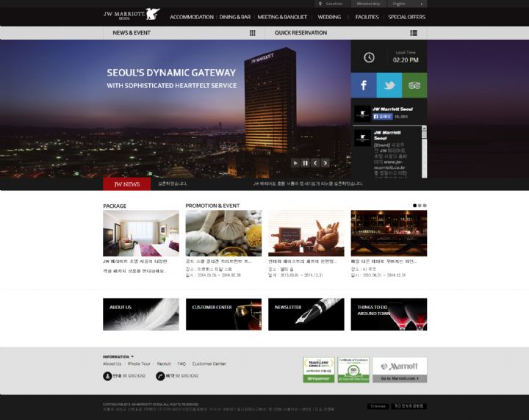This screenshot has height=420, width=529.
Task: Open privacy policy button beside Sitemap
Action: [409, 406]
